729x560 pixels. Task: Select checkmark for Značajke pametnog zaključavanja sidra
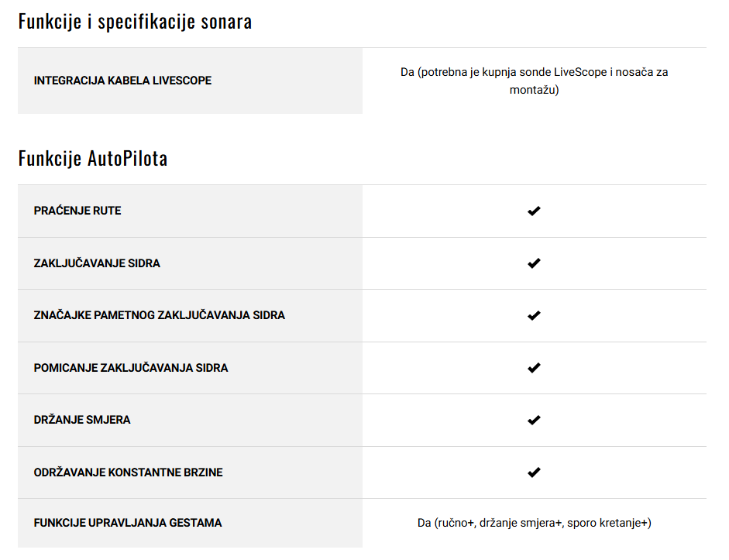[x=534, y=315]
